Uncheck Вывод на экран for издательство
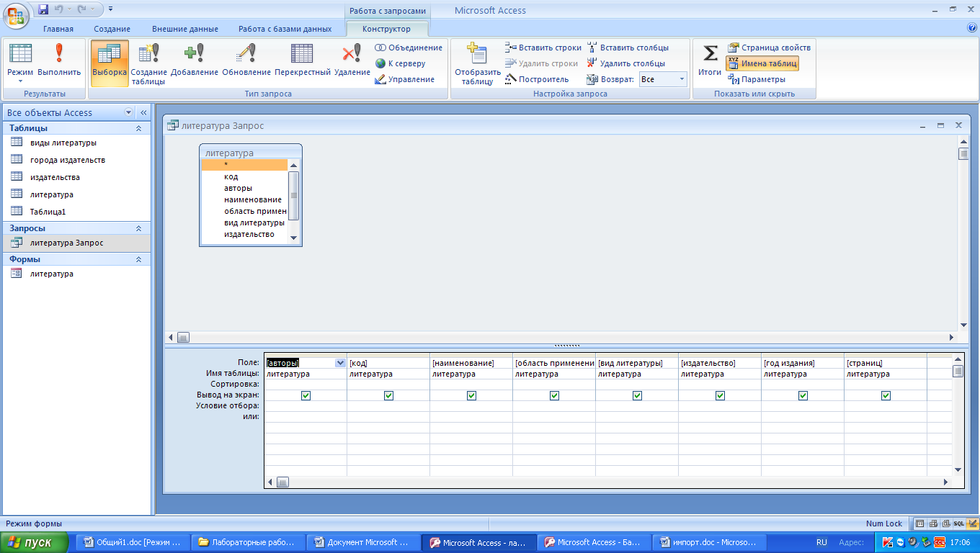This screenshot has width=980, height=553. pyautogui.click(x=720, y=395)
